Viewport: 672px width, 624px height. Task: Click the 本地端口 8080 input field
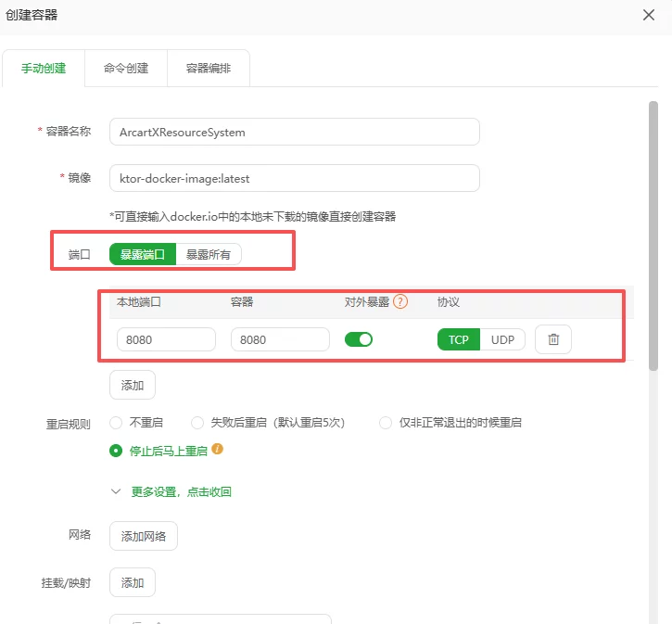pos(166,339)
